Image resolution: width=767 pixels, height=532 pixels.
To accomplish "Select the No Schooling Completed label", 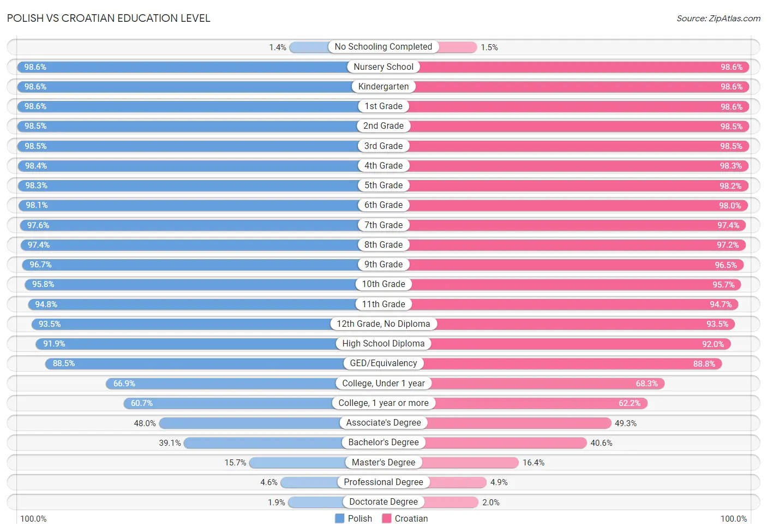I will [383, 47].
